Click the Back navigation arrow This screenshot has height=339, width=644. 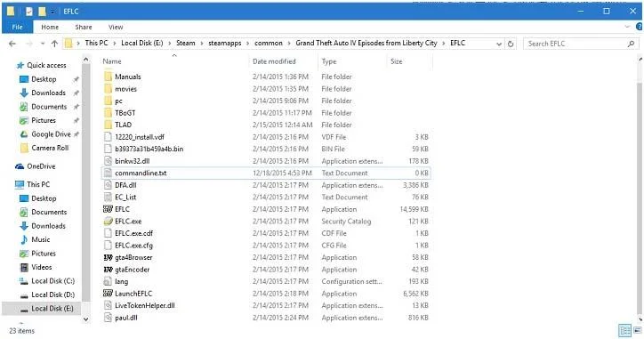(12, 44)
